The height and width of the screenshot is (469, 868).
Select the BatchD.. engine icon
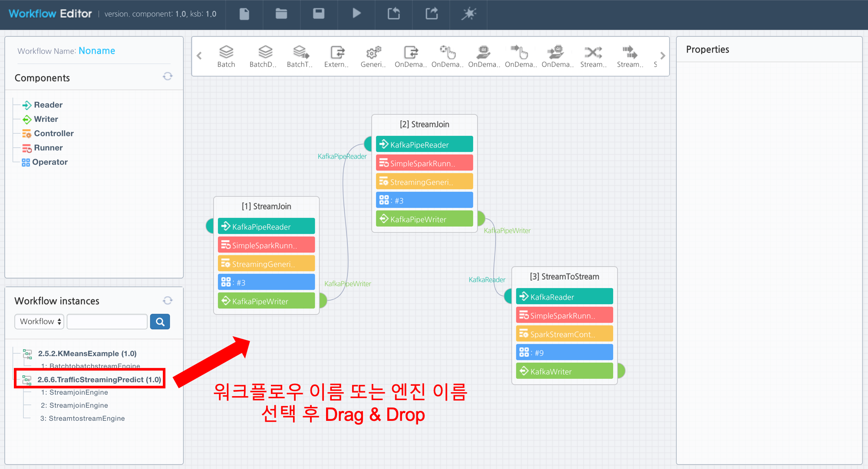[x=263, y=56]
